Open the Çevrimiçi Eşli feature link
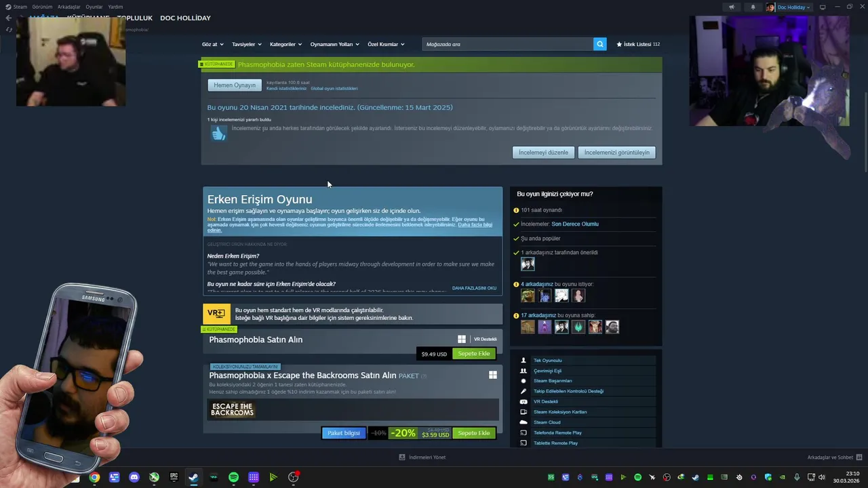Image resolution: width=868 pixels, height=488 pixels. (x=547, y=371)
